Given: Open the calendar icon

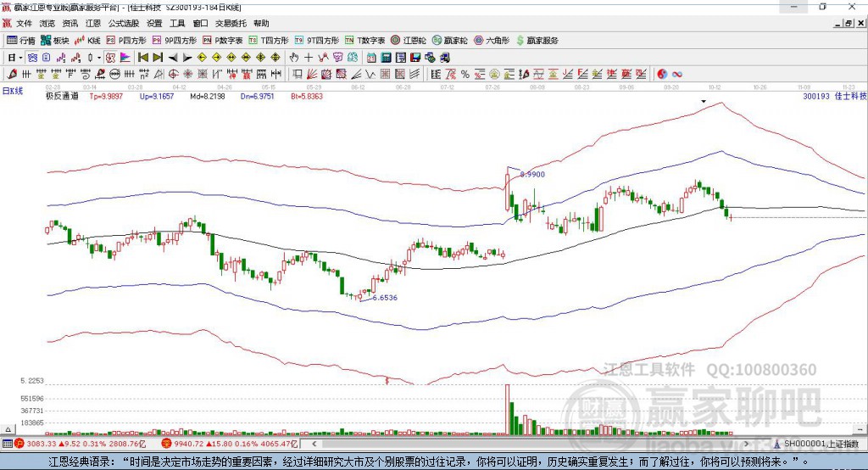Looking at the screenshot, I should pos(371,58).
